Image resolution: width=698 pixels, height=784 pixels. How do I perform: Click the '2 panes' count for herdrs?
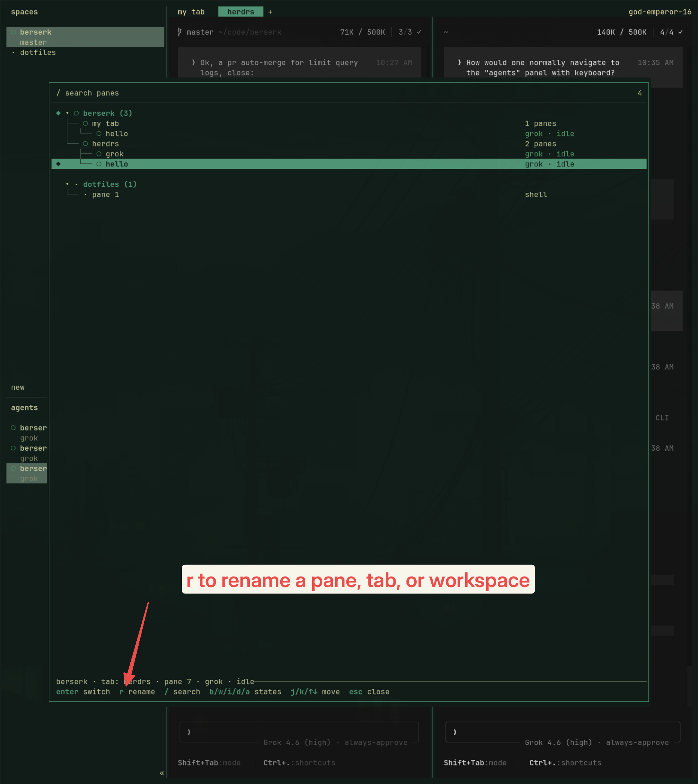click(x=540, y=144)
